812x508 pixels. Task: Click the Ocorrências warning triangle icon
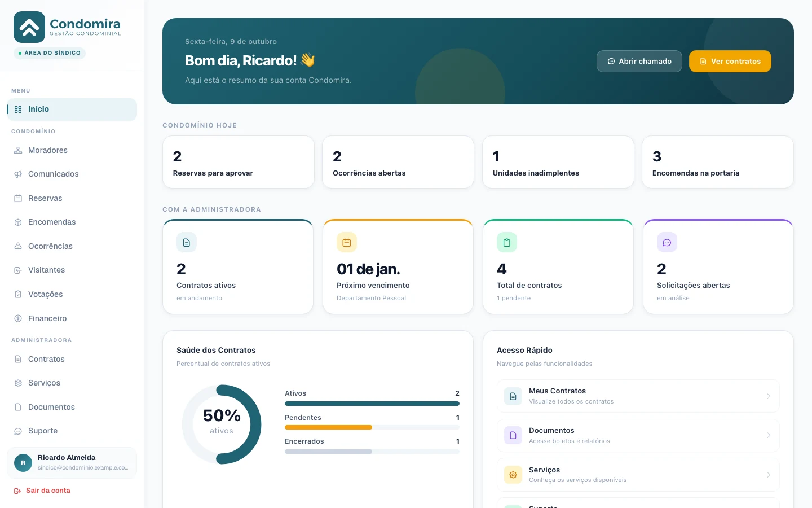(18, 246)
